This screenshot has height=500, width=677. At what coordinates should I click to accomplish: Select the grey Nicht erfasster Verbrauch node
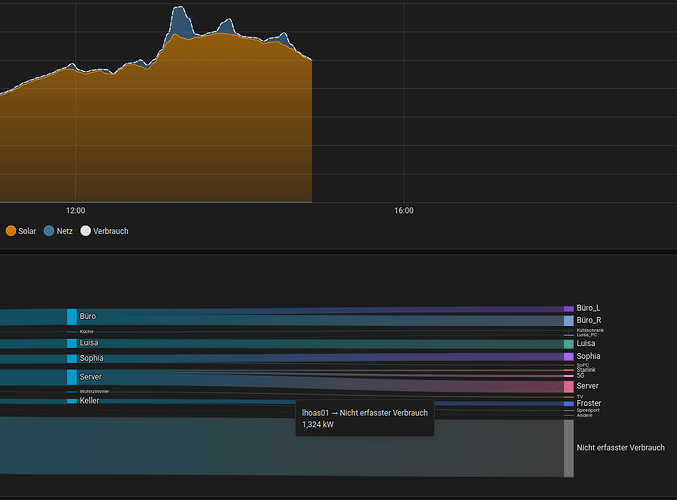click(x=569, y=448)
